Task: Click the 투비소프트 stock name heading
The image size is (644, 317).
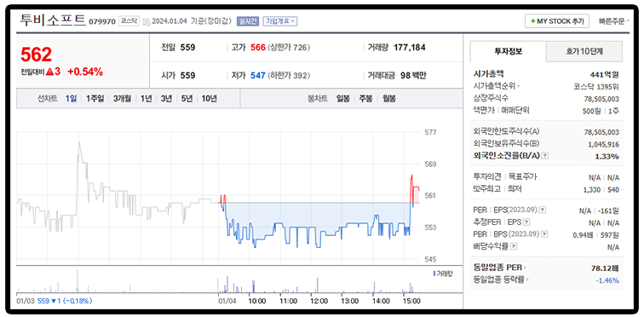Action: pyautogui.click(x=53, y=20)
